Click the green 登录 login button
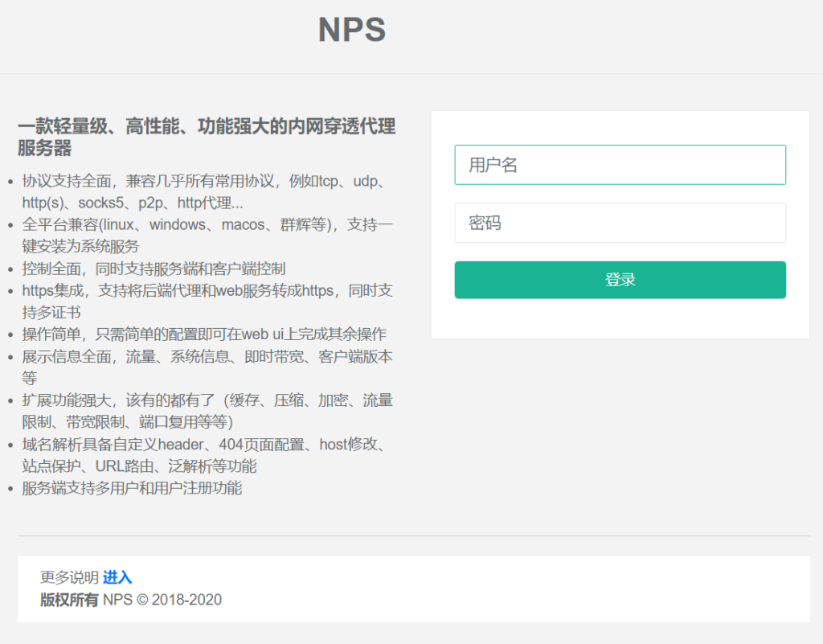 coord(620,280)
